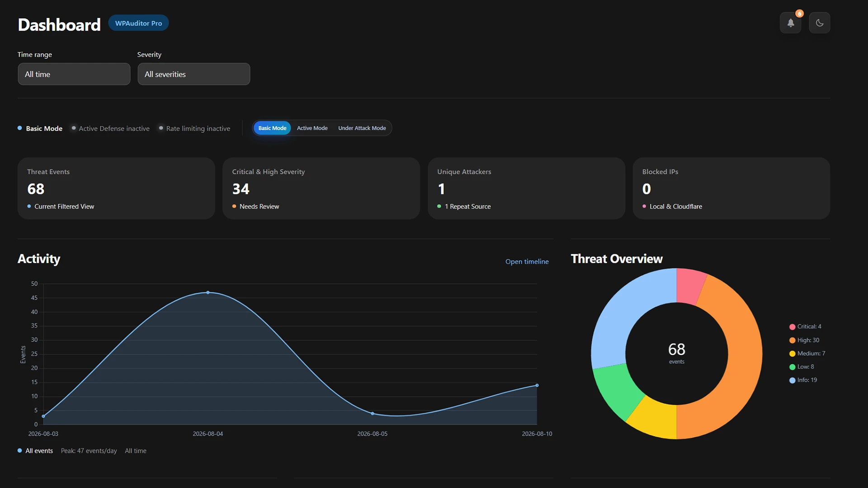Screen dimensions: 868x488
Task: Select Basic Mode segment
Action: click(x=272, y=128)
